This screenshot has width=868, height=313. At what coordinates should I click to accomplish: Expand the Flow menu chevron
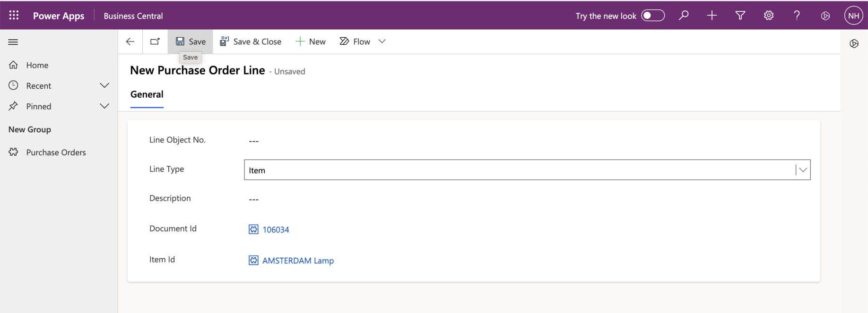382,42
